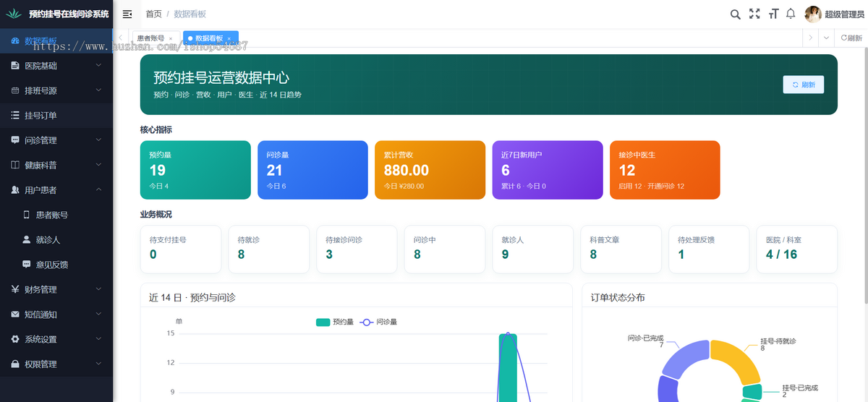The image size is (868, 402).
Task: Click 意见反馈 comment icon
Action: (27, 265)
